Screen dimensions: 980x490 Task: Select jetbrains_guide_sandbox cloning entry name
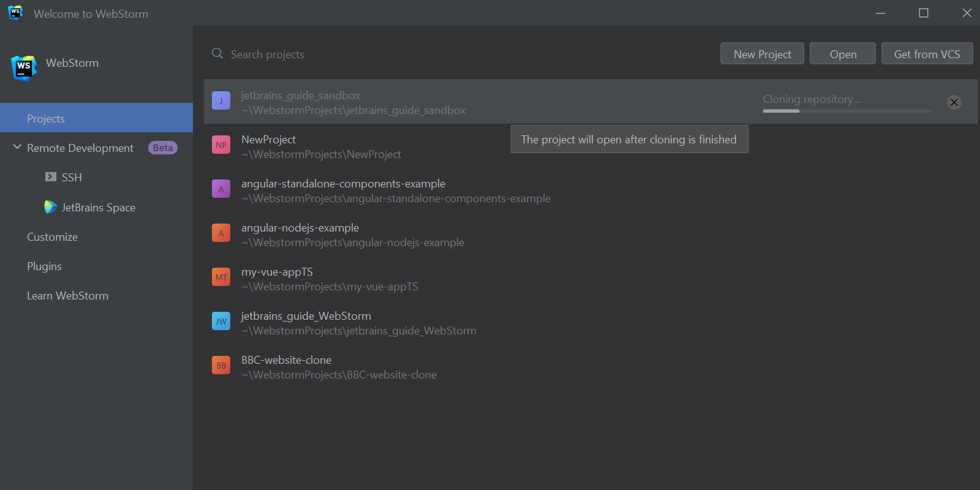coord(301,96)
